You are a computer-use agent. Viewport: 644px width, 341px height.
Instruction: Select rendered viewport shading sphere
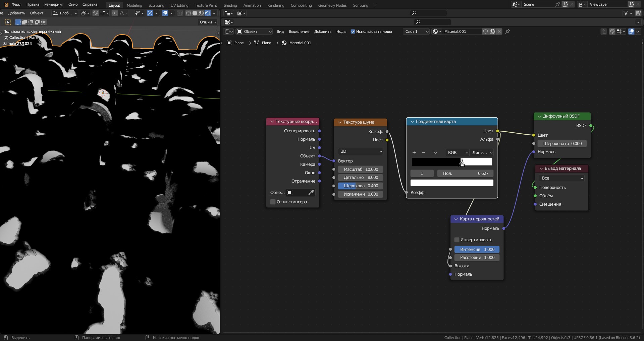pos(208,13)
